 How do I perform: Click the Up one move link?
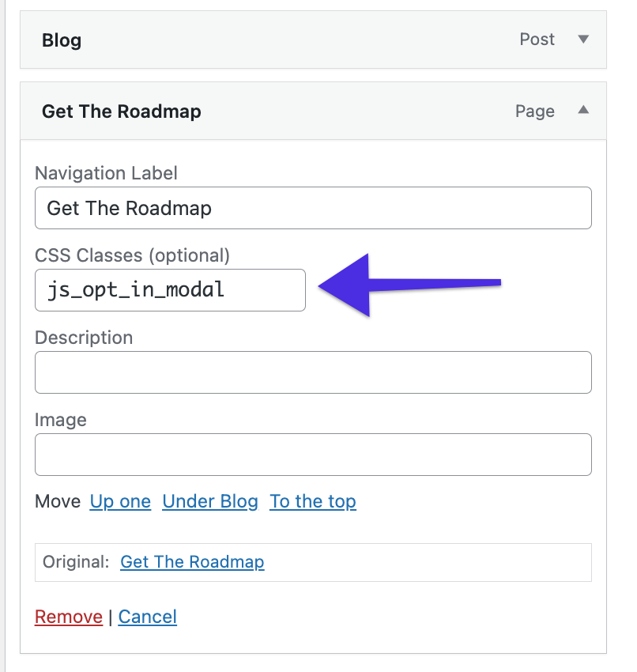pos(120,501)
